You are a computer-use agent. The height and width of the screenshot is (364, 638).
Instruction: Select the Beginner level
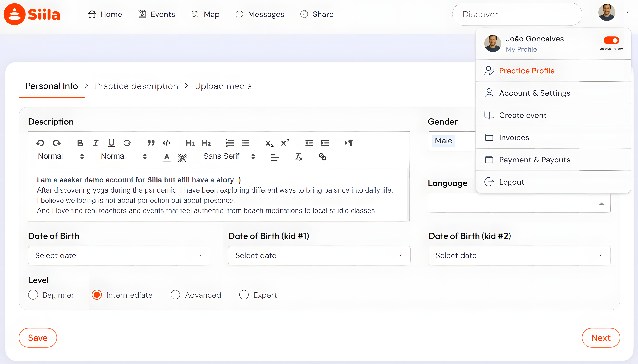click(x=33, y=295)
